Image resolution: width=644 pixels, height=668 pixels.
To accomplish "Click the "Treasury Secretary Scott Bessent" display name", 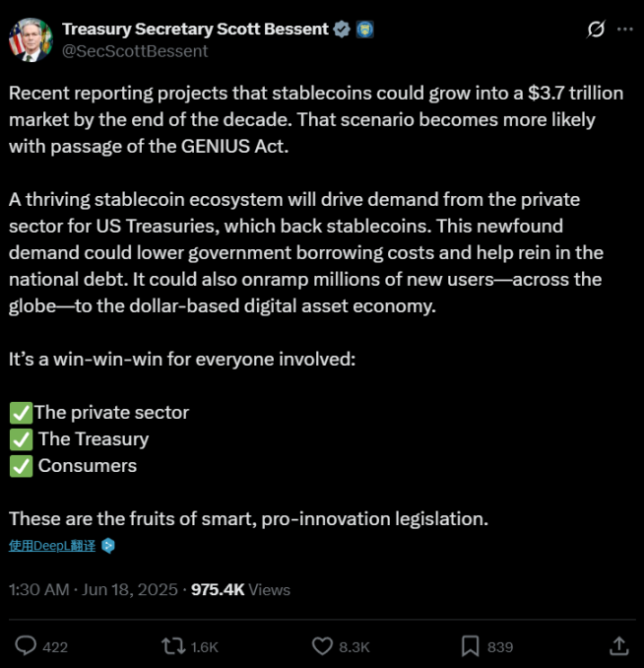I will 195,30.
